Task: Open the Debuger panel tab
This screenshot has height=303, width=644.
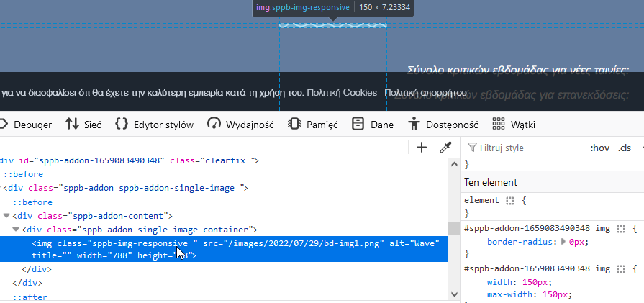Action: [32, 125]
